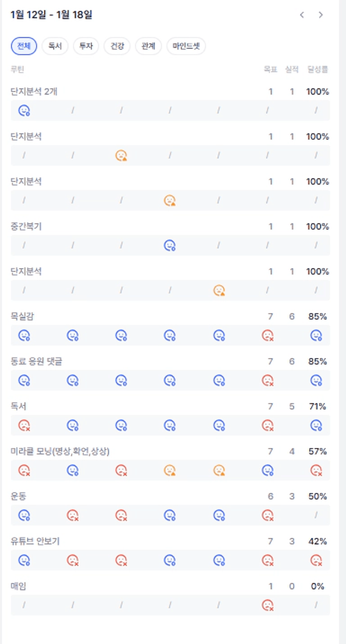Open the 유튜브 안보기 routine title
This screenshot has width=346, height=644.
pos(35,541)
